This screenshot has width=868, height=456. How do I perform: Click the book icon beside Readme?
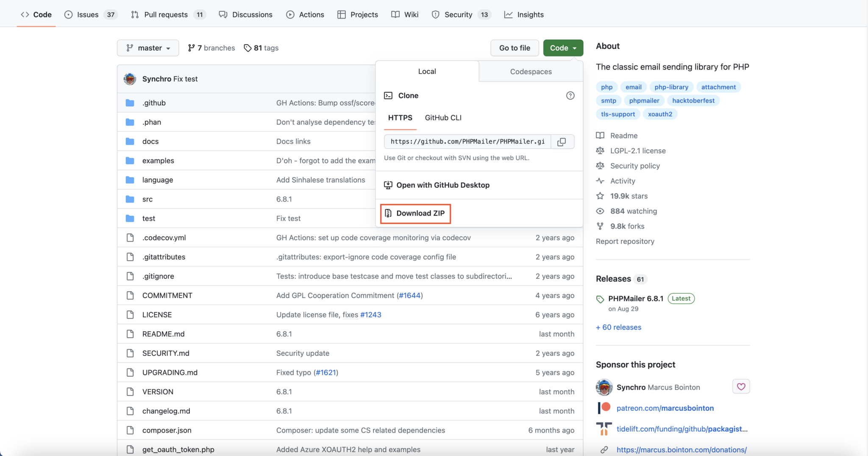[601, 135]
